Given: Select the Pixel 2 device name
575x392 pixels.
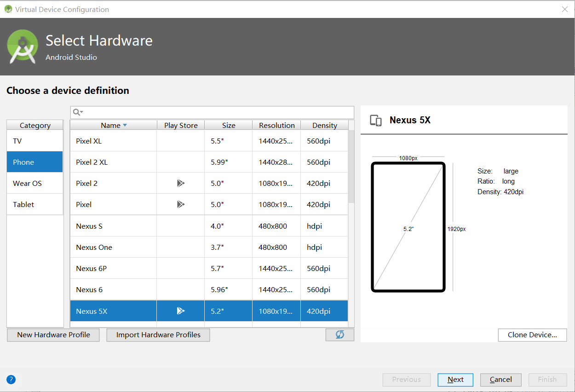Looking at the screenshot, I should [86, 183].
